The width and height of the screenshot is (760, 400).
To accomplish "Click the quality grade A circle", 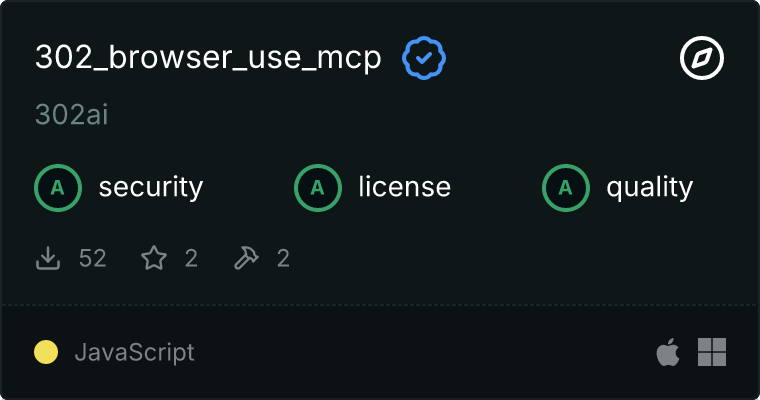I will (566, 188).
